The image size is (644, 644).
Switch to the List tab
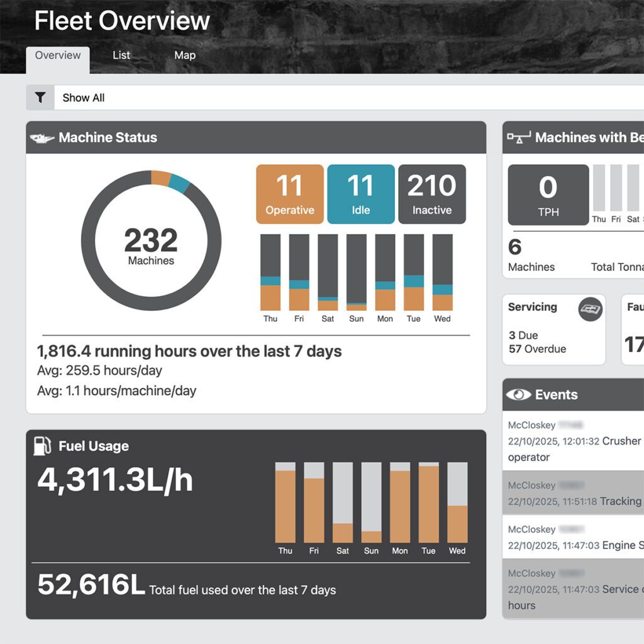point(121,55)
